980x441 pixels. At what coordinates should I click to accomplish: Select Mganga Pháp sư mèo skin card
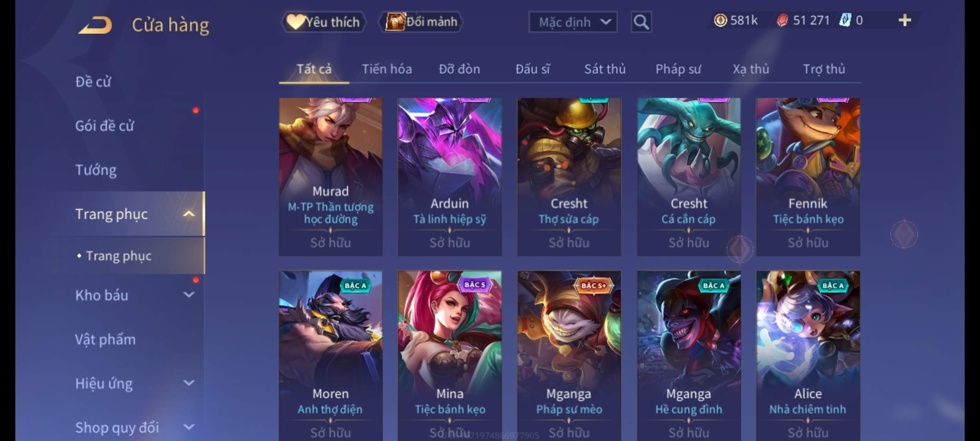(x=569, y=355)
